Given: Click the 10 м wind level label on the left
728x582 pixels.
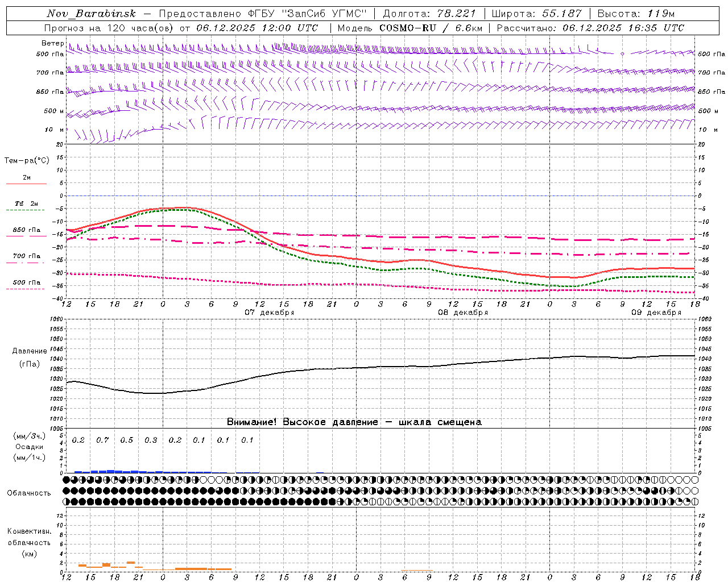Looking at the screenshot, I should tap(55, 130).
